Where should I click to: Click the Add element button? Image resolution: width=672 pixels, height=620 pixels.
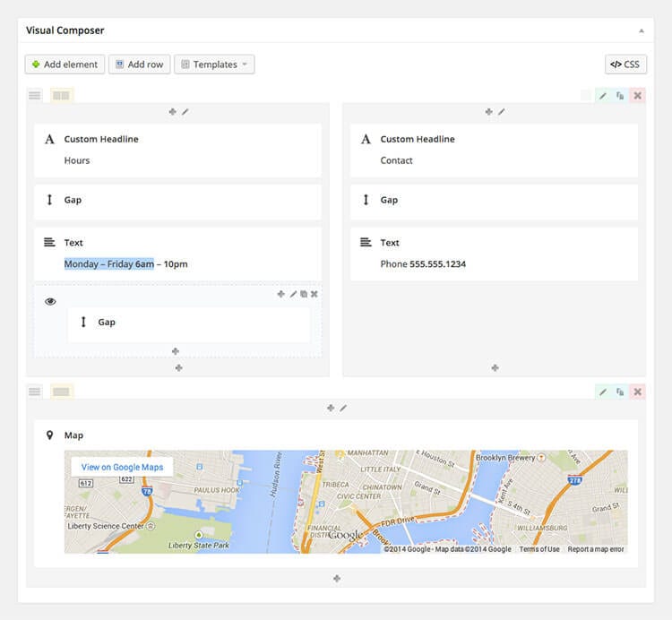65,65
